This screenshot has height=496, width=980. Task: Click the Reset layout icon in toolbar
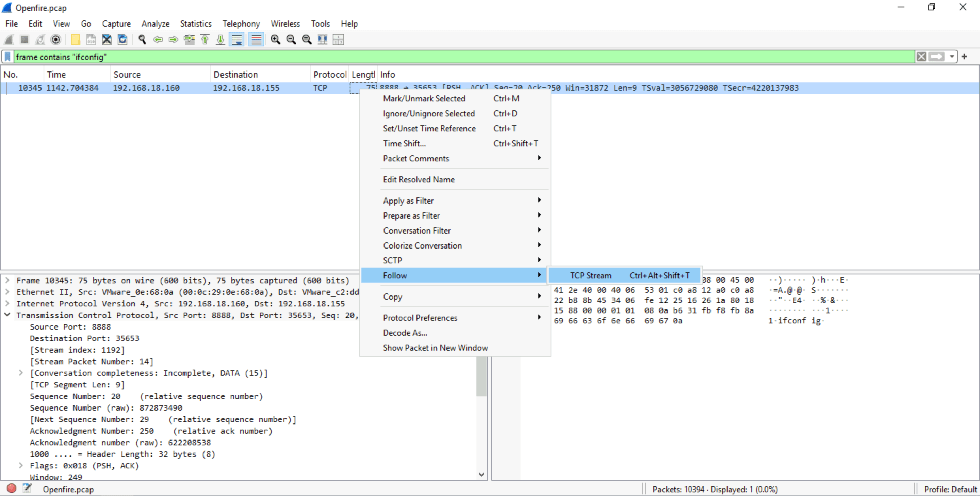(x=338, y=39)
